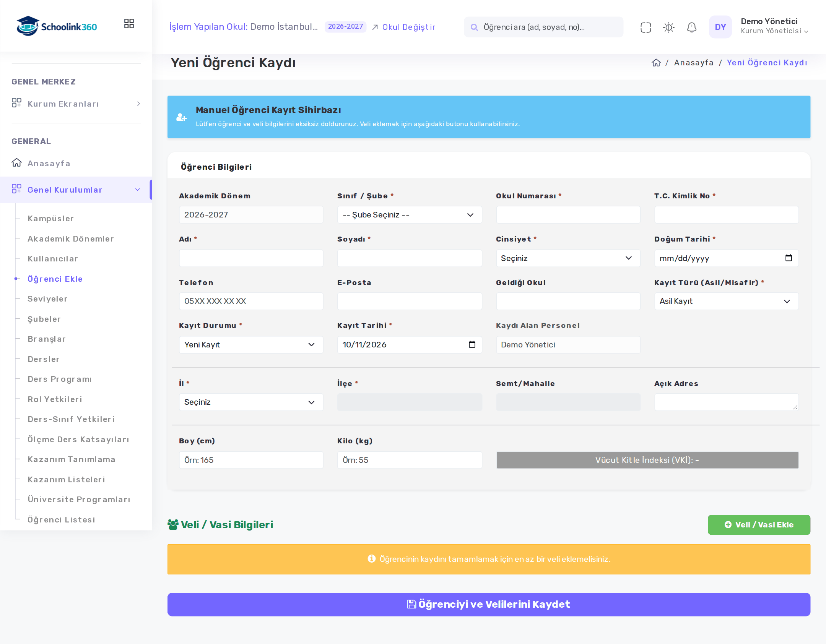Select Şubeler from the sidebar
Screen dimensions: 826x644
[44, 319]
